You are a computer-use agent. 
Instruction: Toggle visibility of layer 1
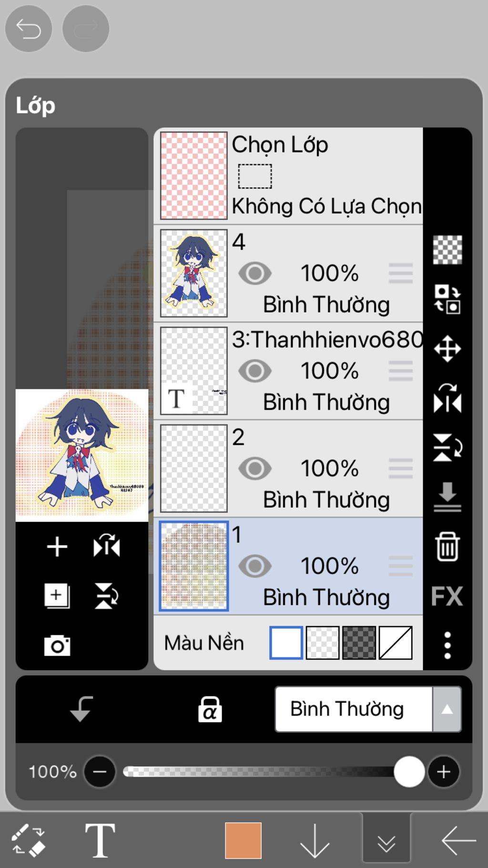(255, 566)
